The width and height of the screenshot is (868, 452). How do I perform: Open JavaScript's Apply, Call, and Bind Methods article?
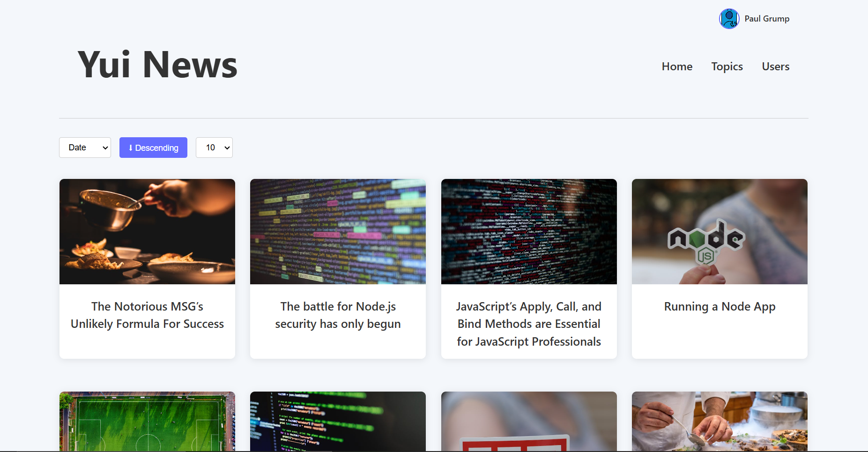[x=529, y=324]
